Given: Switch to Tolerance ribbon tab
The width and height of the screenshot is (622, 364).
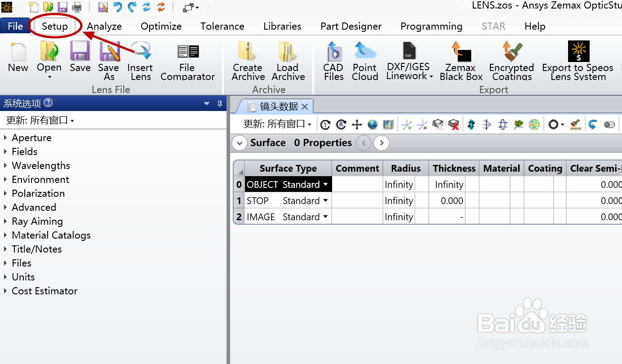Looking at the screenshot, I should [222, 26].
